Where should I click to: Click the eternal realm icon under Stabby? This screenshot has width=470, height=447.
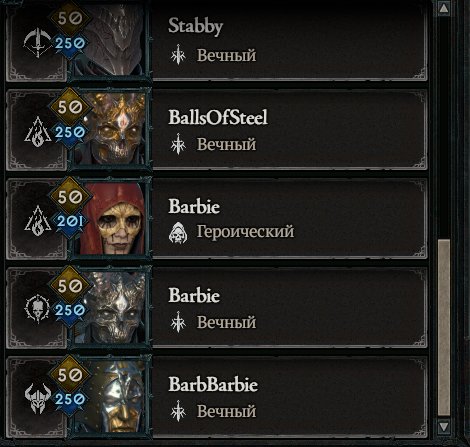pos(178,55)
